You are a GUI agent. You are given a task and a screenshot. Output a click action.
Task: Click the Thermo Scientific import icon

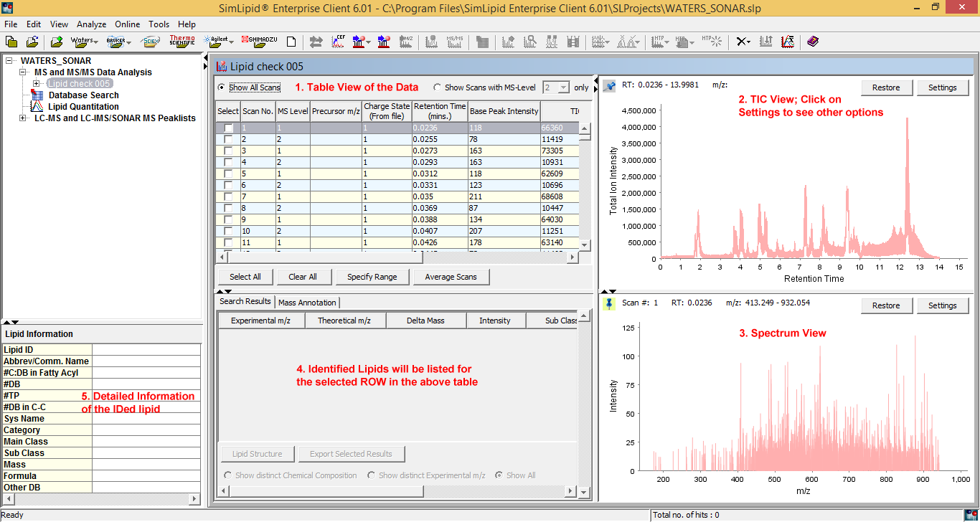click(x=182, y=42)
